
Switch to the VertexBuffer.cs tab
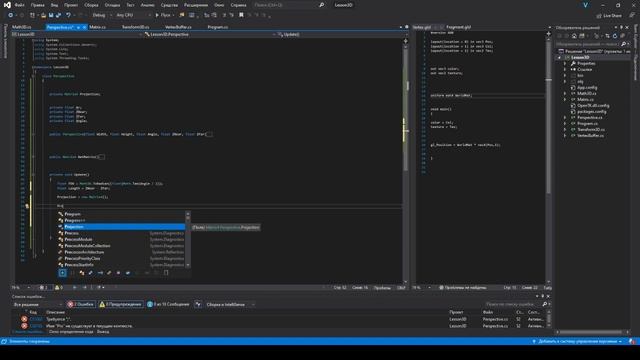coord(178,27)
